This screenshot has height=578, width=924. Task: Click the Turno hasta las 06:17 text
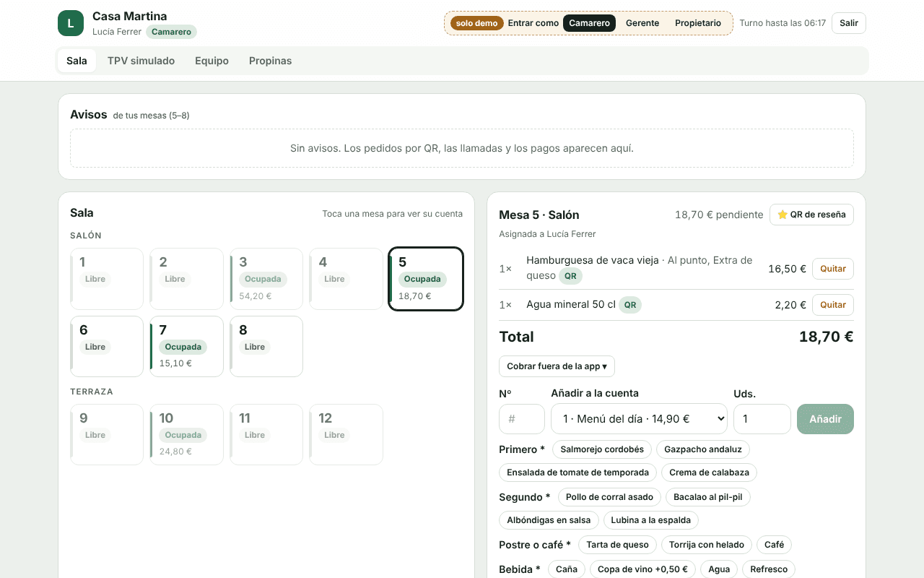pyautogui.click(x=783, y=23)
